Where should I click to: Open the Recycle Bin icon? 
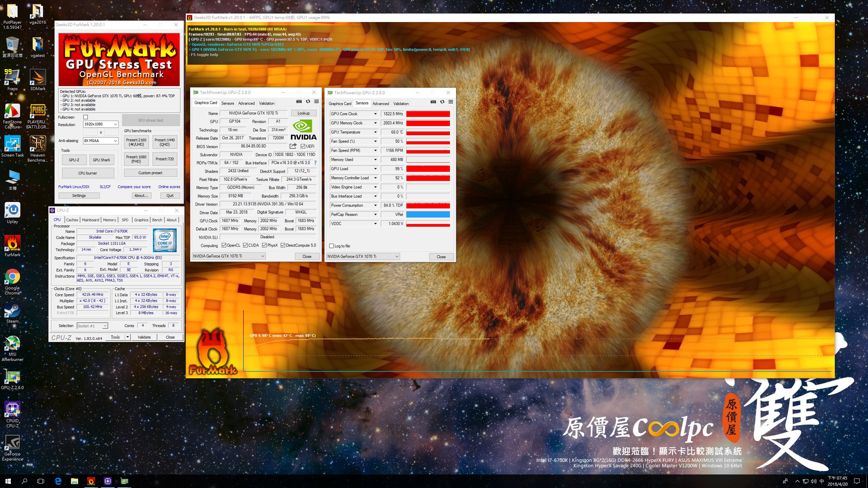pos(13,47)
